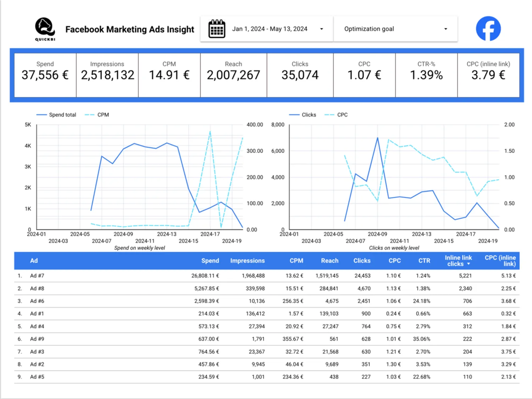
Task: Click 2024-13 label on clicks chart axis
Action: click(x=421, y=234)
